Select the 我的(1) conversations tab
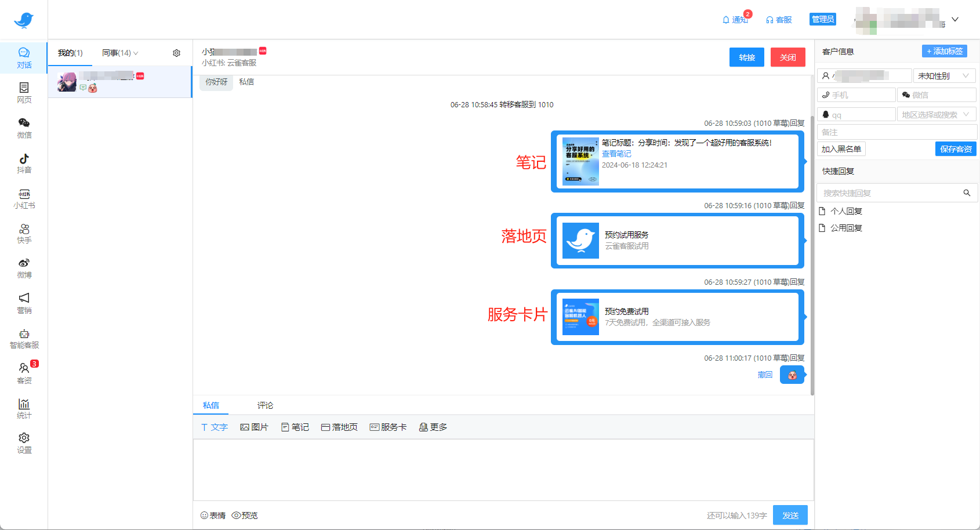The height and width of the screenshot is (530, 980). [x=70, y=53]
